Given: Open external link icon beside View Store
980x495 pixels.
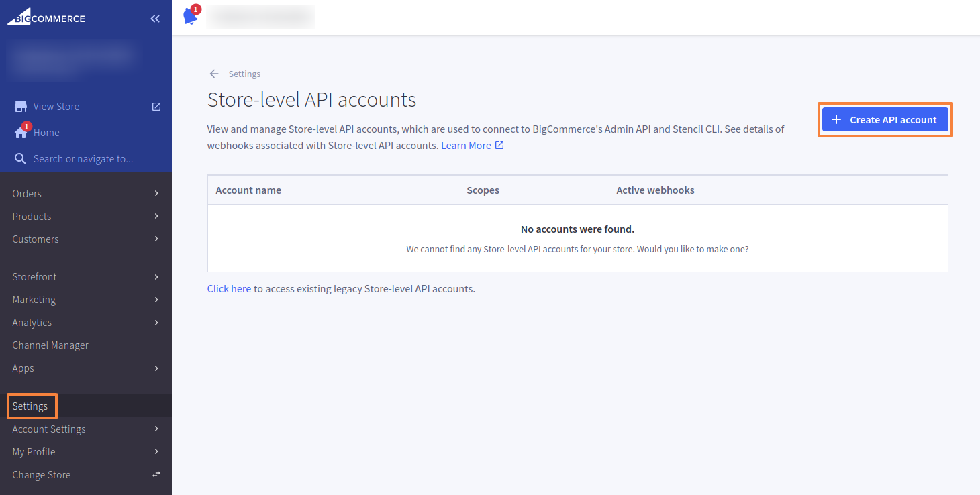Looking at the screenshot, I should [156, 107].
